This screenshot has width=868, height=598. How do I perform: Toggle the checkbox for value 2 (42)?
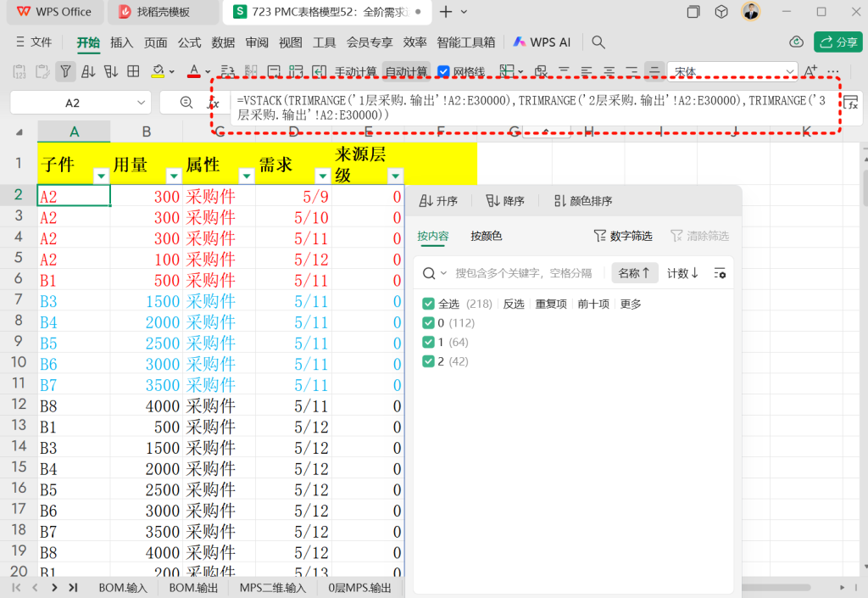tap(428, 361)
